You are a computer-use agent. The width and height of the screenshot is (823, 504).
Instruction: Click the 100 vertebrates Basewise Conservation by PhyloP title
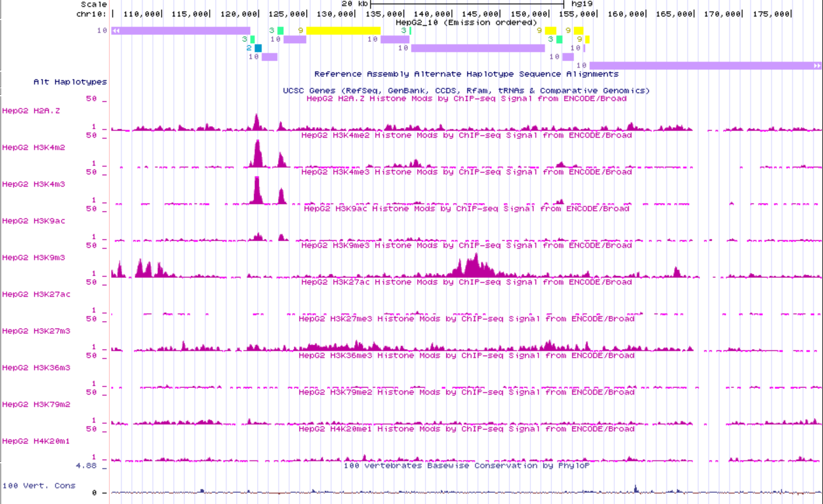[x=466, y=466]
